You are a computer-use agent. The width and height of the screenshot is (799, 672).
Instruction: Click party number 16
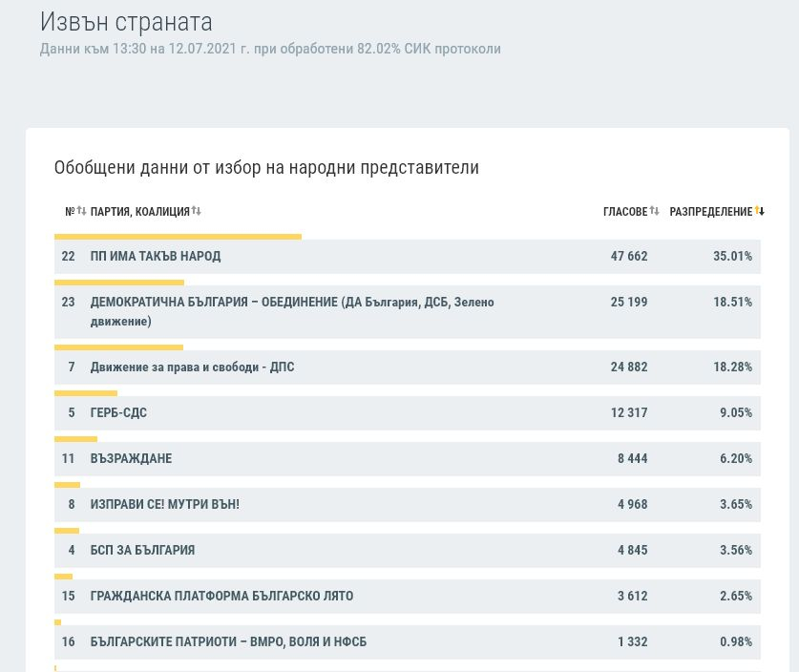(x=69, y=642)
